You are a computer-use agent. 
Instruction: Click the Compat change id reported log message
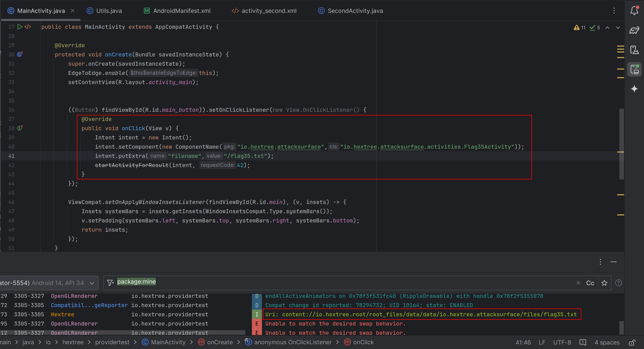(x=369, y=305)
